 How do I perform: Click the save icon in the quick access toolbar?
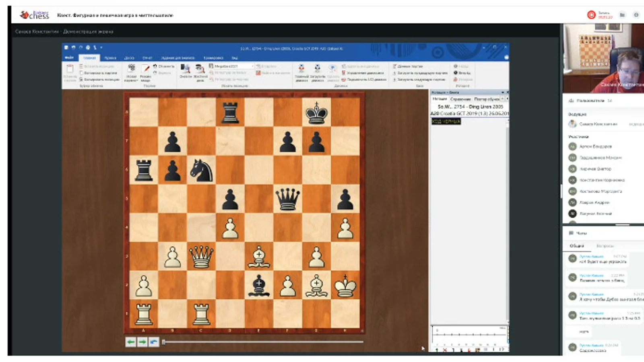pyautogui.click(x=66, y=47)
